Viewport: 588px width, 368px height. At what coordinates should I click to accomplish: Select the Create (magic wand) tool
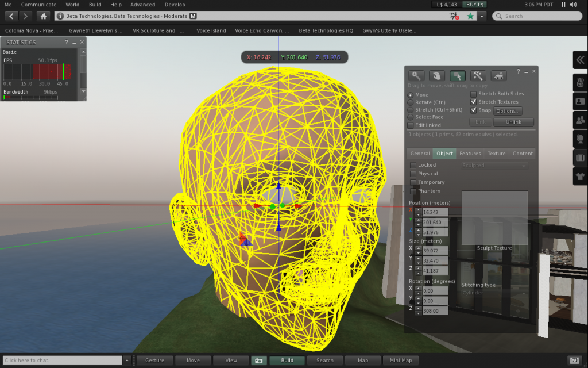click(x=478, y=75)
